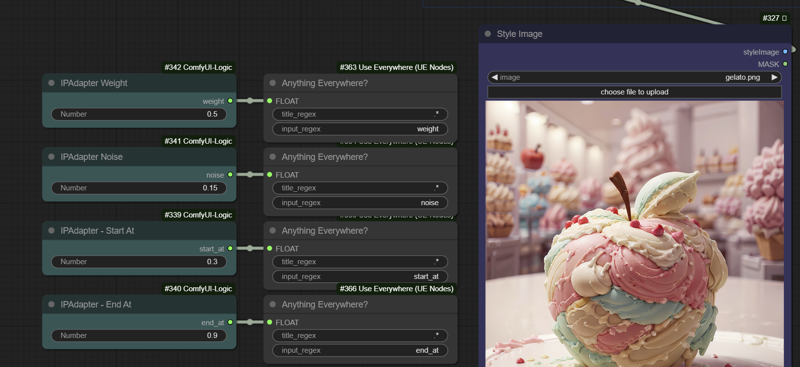Collapse the IPAdapter Weight node via its dot
Image resolution: width=800 pixels, height=367 pixels.
[51, 83]
